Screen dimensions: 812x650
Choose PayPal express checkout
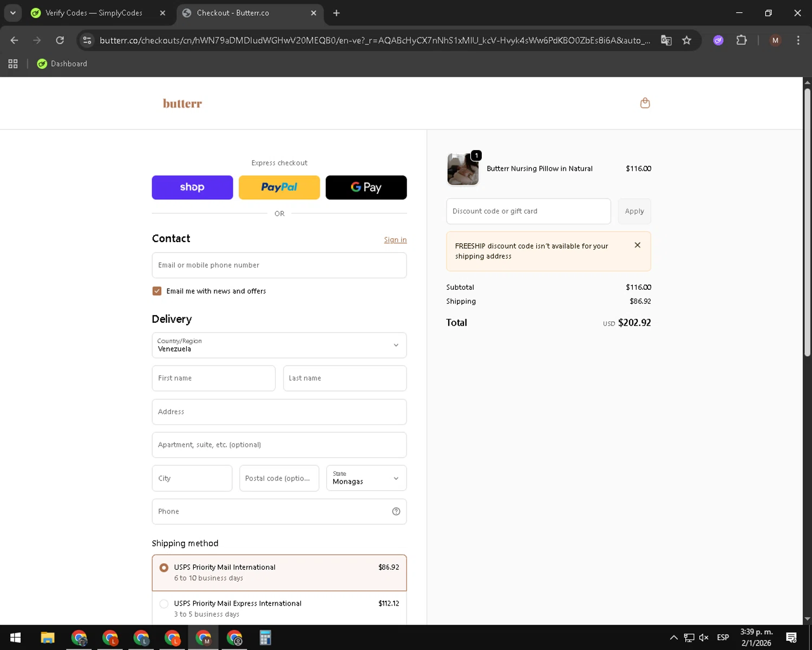(x=279, y=187)
